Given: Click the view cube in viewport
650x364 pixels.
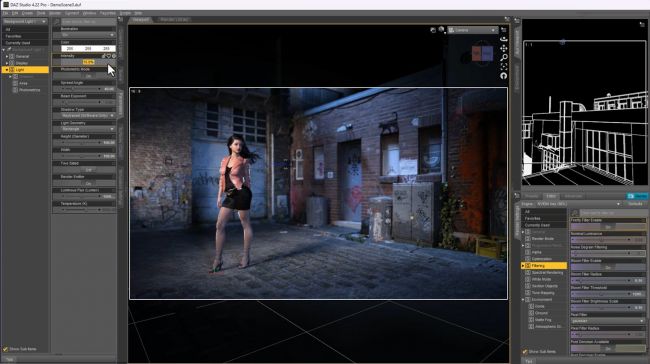Looking at the screenshot, I should [x=483, y=53].
